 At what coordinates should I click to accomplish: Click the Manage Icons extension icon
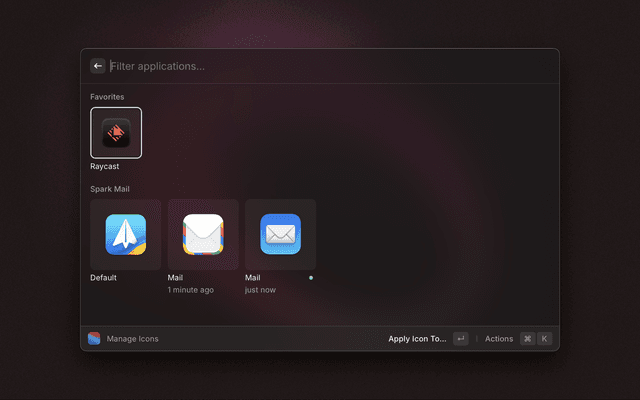coord(94,339)
